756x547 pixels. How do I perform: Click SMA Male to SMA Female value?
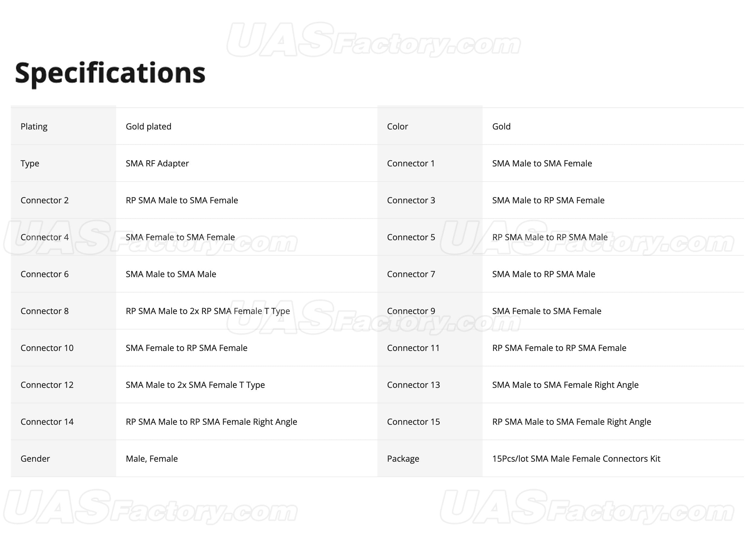pos(542,163)
